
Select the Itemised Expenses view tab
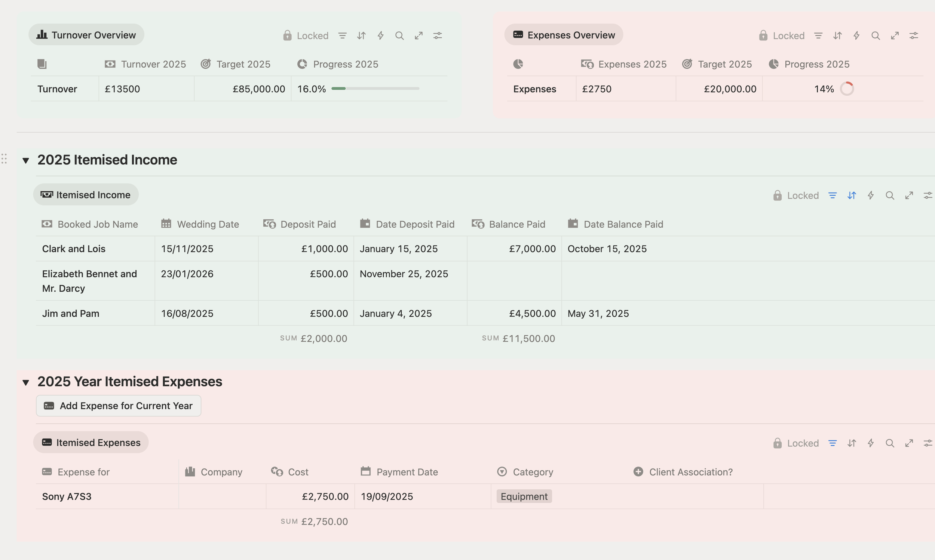[91, 442]
